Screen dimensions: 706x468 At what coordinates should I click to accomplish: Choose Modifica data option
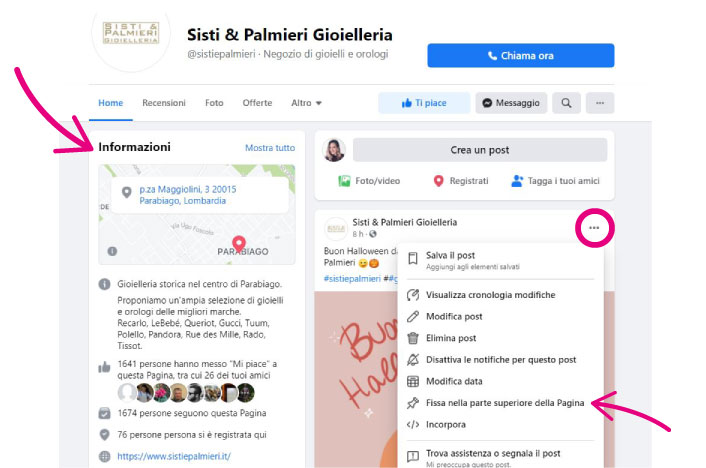click(x=500, y=382)
